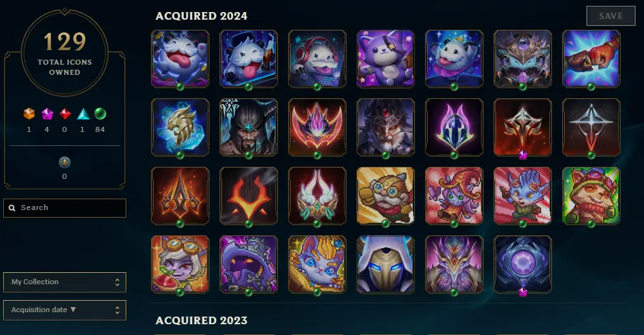Select the pixel art Lulu with red hat icon

(x=454, y=196)
